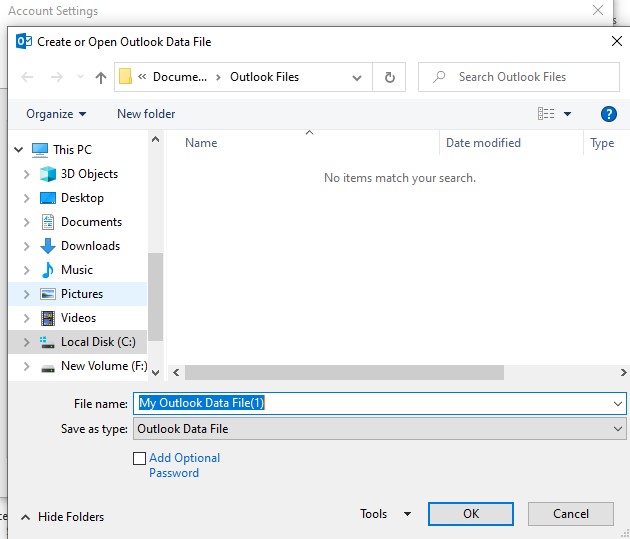This screenshot has width=630, height=539.
Task: Click the file list horizontal scrollbar thumb
Action: [x=344, y=373]
